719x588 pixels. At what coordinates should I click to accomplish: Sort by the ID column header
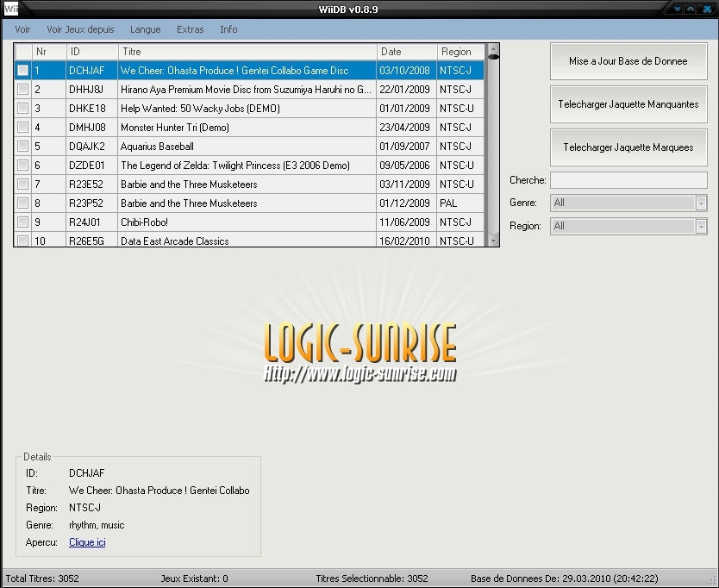point(92,52)
